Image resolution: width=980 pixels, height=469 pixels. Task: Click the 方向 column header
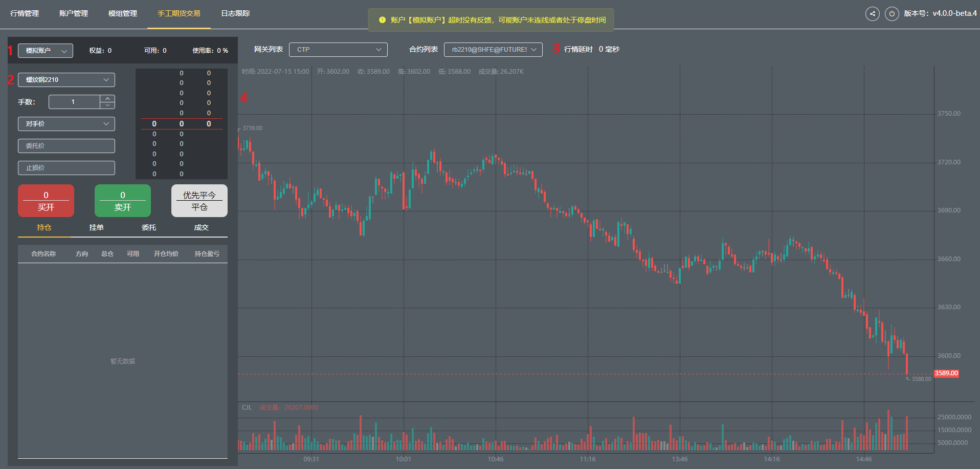coord(82,254)
